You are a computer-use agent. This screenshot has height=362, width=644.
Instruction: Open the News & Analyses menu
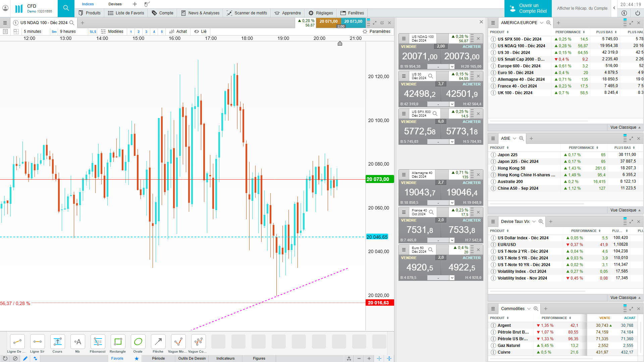200,13
